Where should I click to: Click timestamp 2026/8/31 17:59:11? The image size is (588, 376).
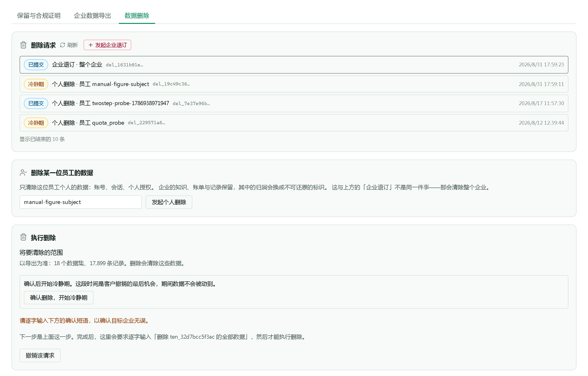coord(541,84)
